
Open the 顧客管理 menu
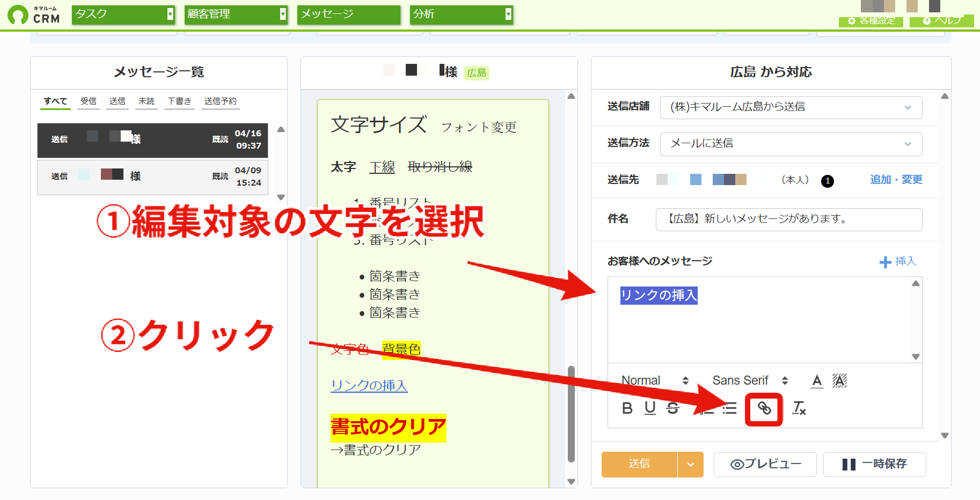[x=236, y=14]
